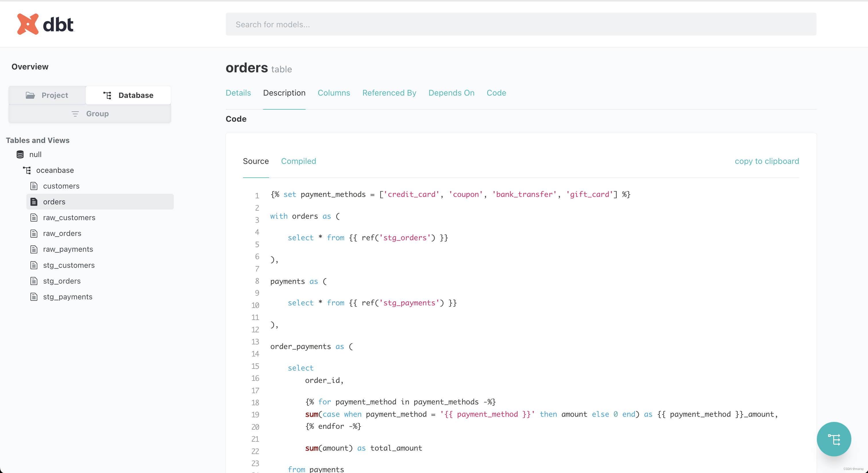The image size is (868, 473).
Task: Click the dbt logo icon
Action: [x=28, y=24]
